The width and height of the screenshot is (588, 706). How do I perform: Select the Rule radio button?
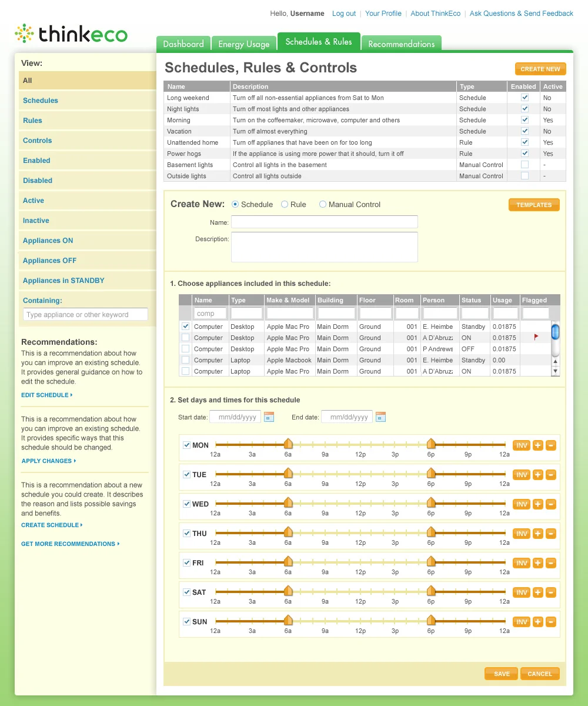pos(285,204)
